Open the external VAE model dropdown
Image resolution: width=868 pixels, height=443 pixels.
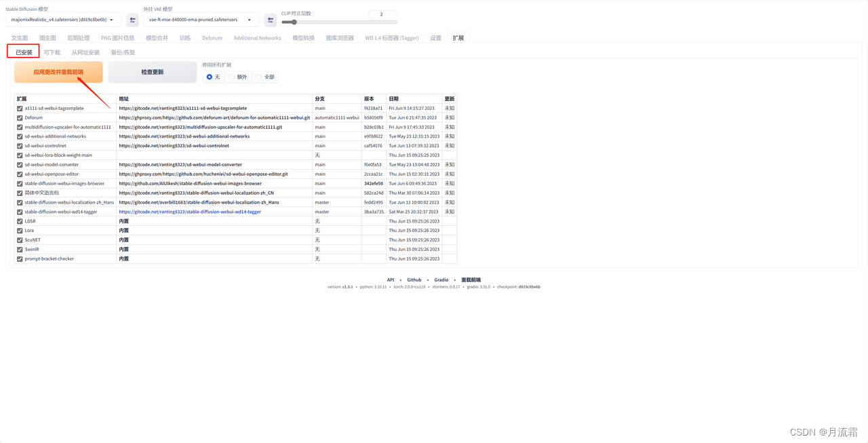[201, 20]
